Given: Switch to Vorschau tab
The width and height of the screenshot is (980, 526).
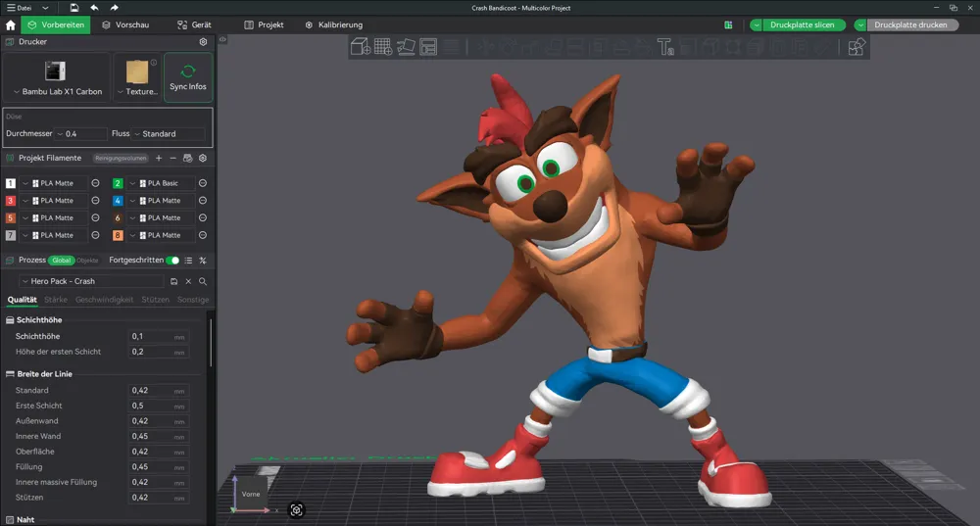Looking at the screenshot, I should point(125,25).
